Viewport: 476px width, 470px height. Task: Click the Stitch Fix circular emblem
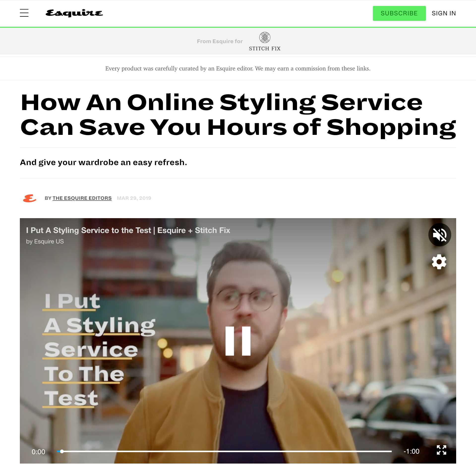pyautogui.click(x=265, y=37)
